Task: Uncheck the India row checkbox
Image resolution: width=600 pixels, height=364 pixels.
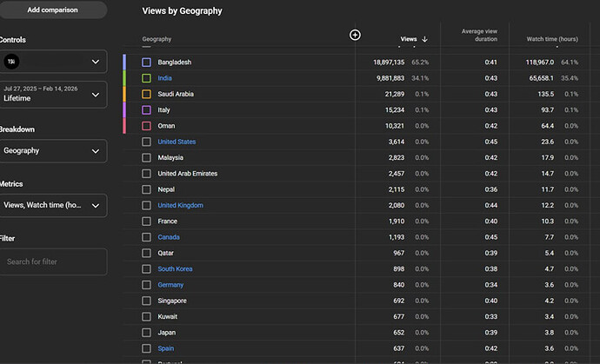Action: tap(147, 78)
